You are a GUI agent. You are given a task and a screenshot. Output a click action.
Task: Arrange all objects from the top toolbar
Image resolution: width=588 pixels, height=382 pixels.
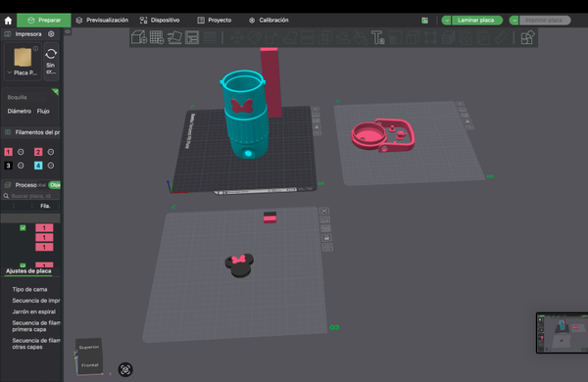click(x=192, y=37)
